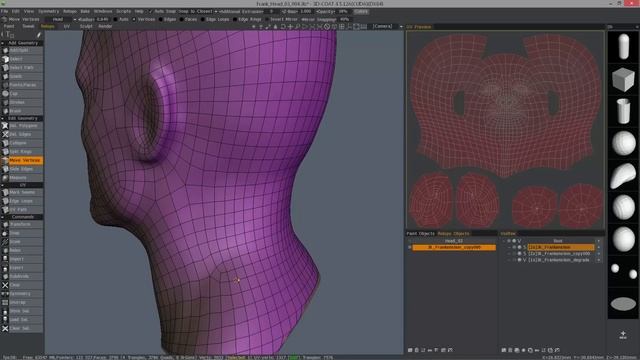Activate the Split Rings tool
The width and height of the screenshot is (640, 360).
tap(22, 151)
